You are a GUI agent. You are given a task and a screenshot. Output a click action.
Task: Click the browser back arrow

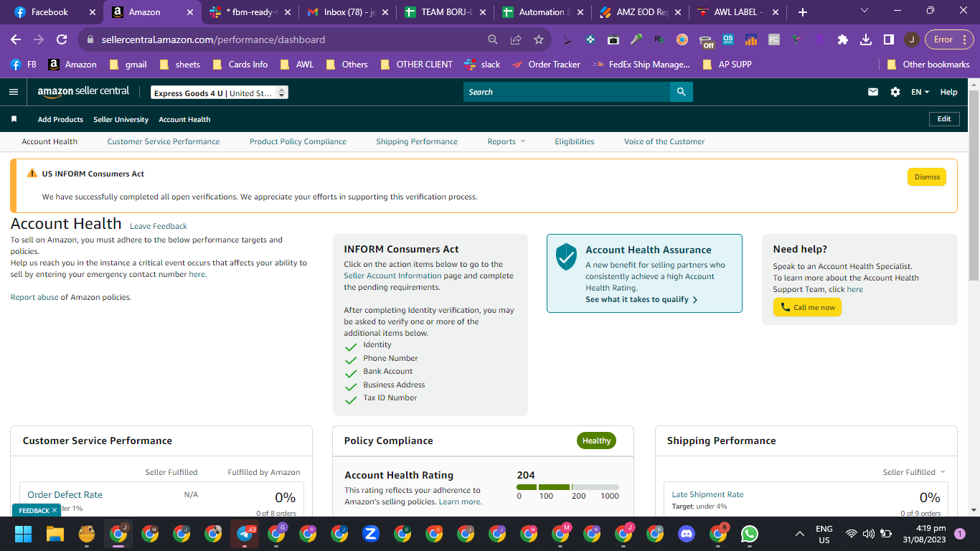16,39
